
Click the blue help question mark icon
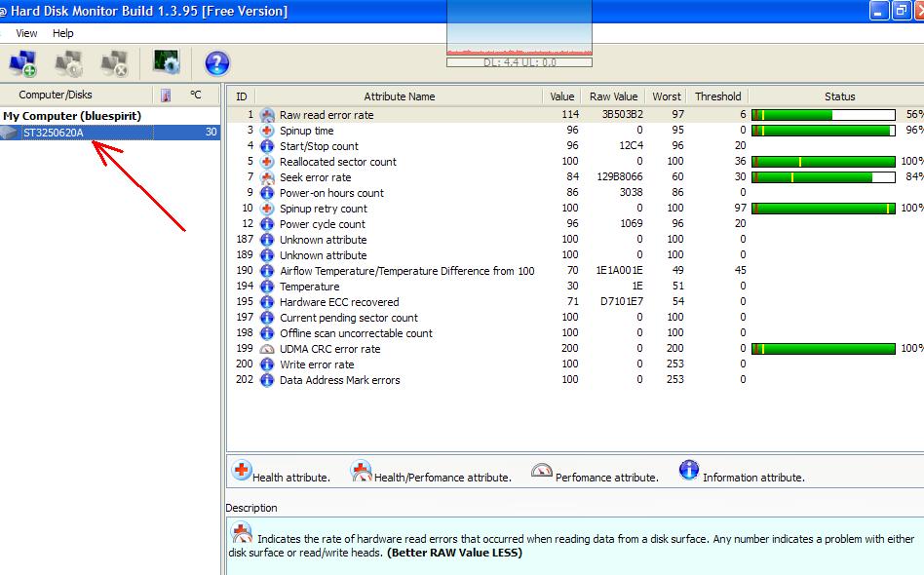[216, 64]
